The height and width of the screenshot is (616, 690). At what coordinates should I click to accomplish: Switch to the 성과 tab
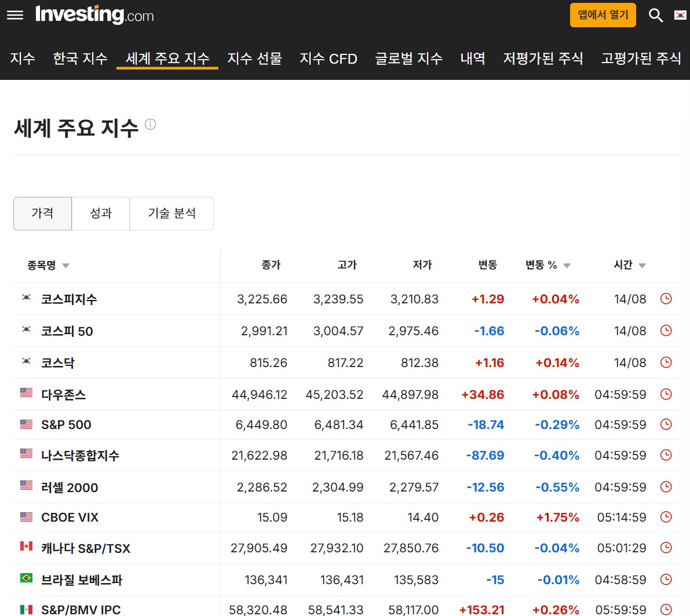(101, 214)
